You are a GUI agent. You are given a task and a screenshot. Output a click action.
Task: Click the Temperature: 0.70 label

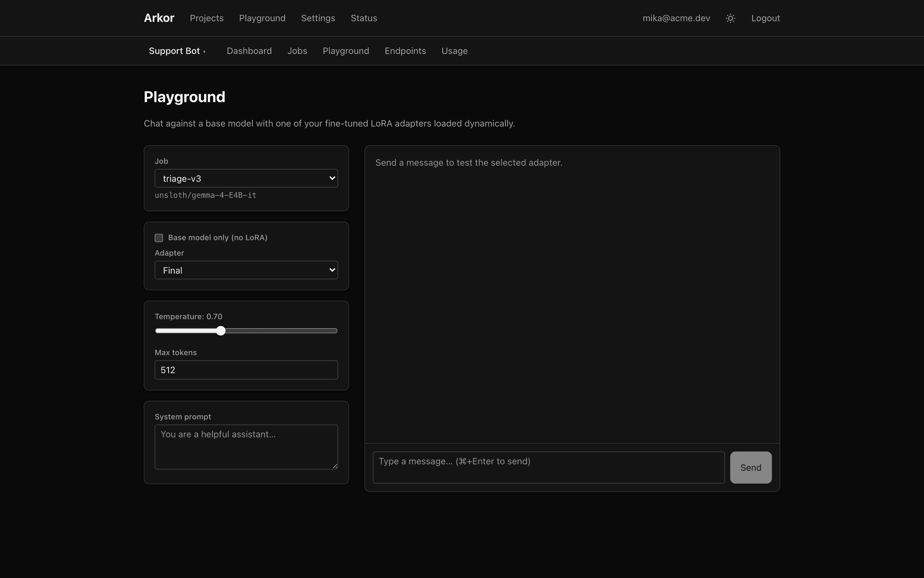coord(188,317)
